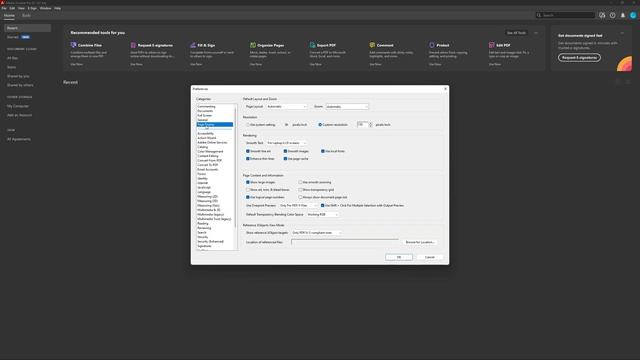The width and height of the screenshot is (640, 360).
Task: Switch to the Home tab
Action: click(x=9, y=16)
